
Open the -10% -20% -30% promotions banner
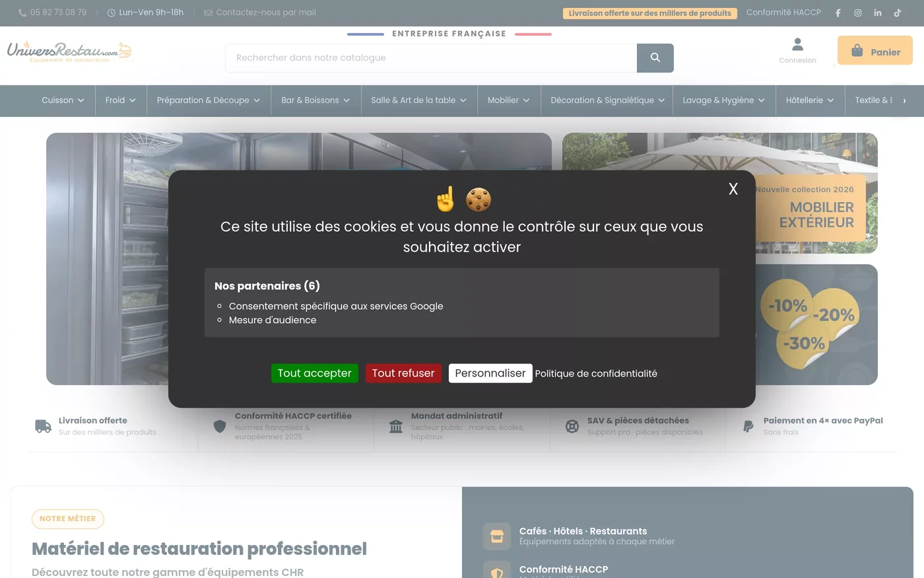point(816,324)
